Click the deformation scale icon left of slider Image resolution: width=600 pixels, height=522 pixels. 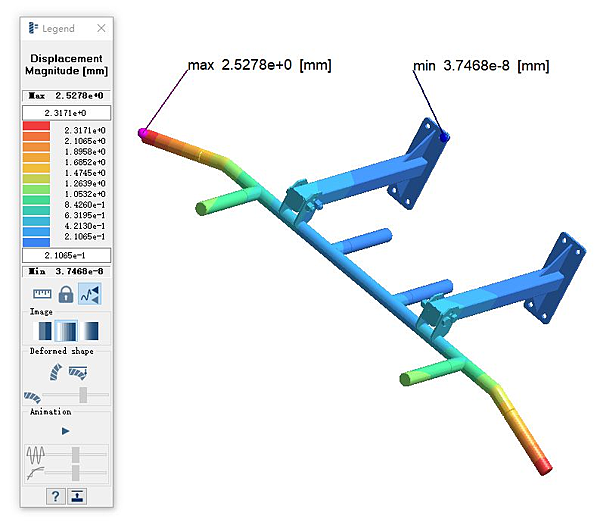33,397
